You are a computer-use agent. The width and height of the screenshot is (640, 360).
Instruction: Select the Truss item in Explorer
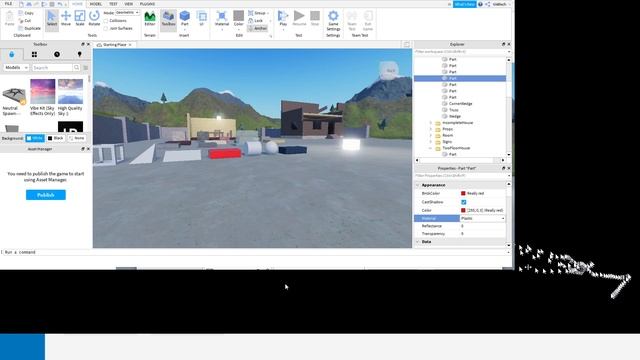(x=453, y=110)
